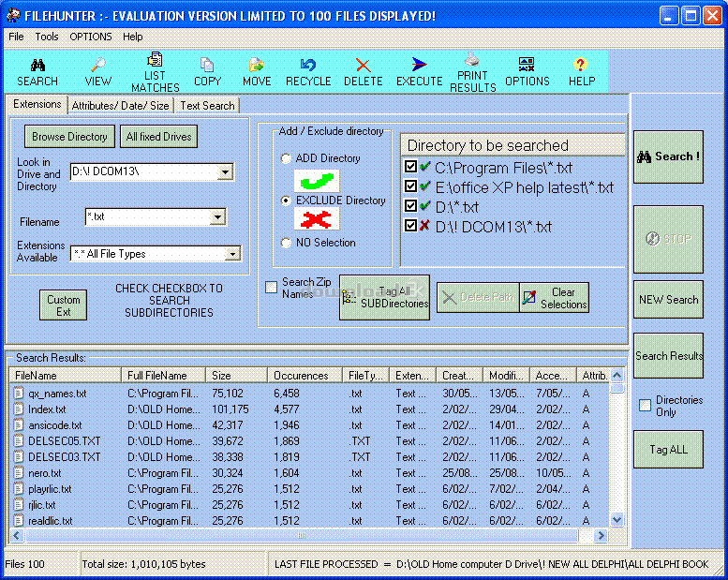728x580 pixels.
Task: Click file icon beside qx_names.txt
Action: click(x=18, y=394)
